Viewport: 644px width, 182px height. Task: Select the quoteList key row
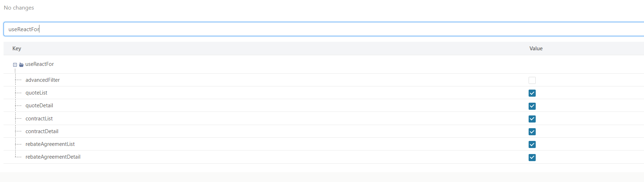click(x=36, y=93)
